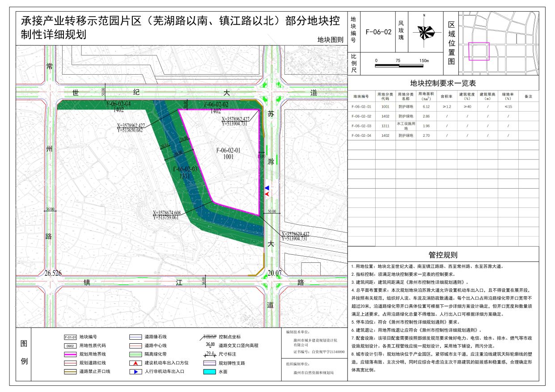Click the X=3578674.608 coordinate label on the map
This screenshot has width=555, height=392.
click(x=166, y=213)
